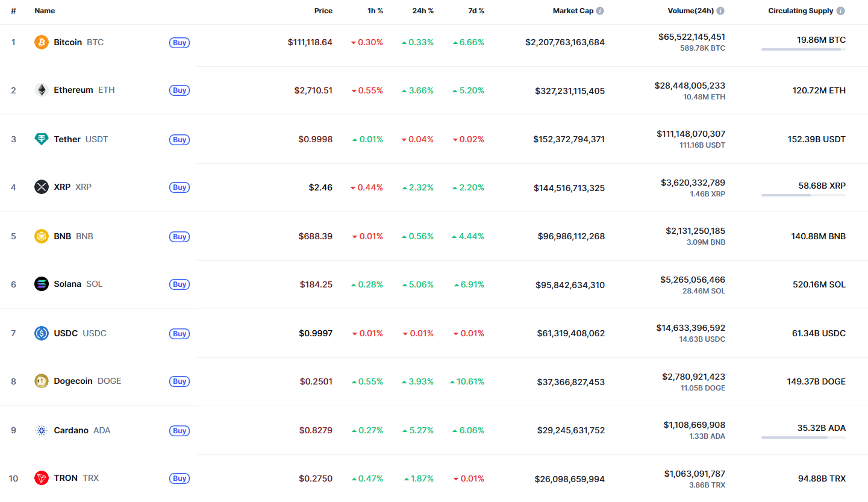Sort by Circulating Supply column header
Image resolution: width=868 pixels, height=502 pixels.
click(801, 11)
